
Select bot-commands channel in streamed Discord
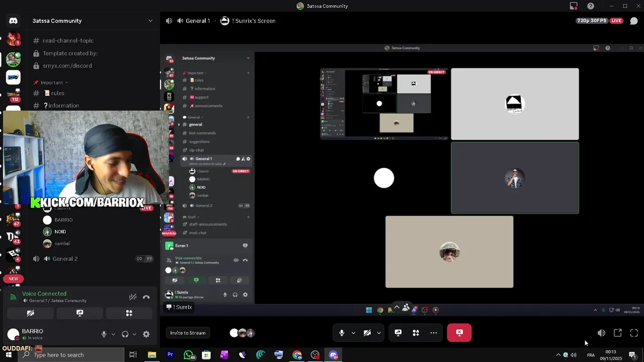pos(202,133)
